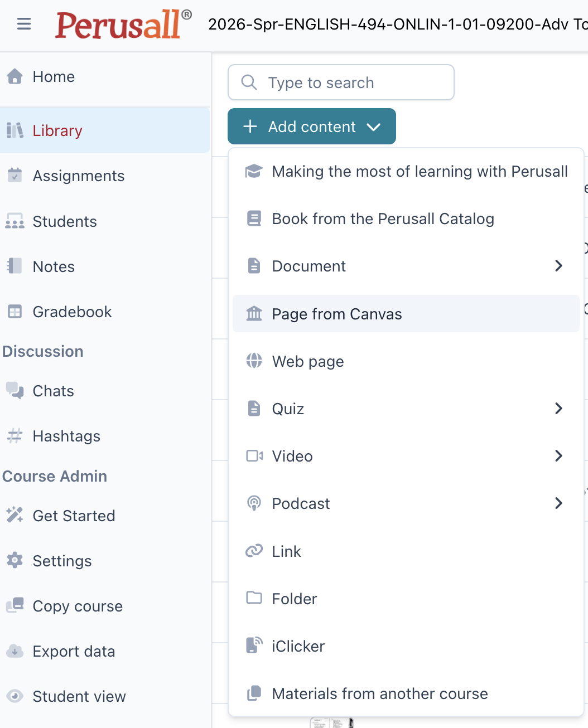Open Gradebook via its table icon

15,312
